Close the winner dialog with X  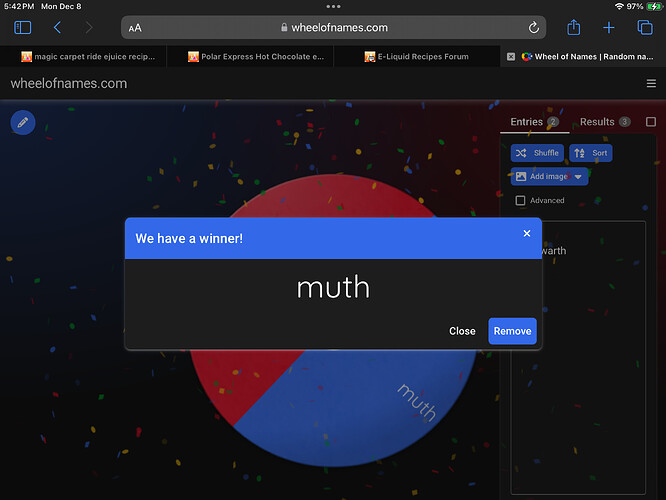tap(527, 234)
